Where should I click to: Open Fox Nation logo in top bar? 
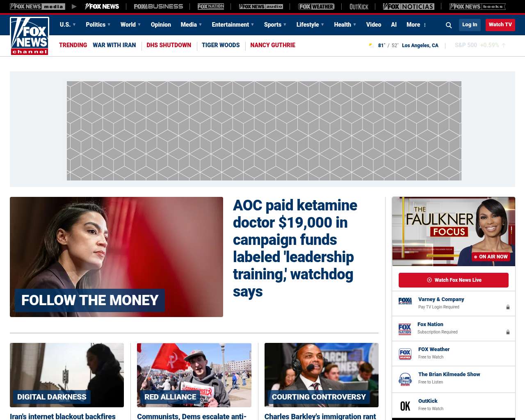pyautogui.click(x=211, y=7)
